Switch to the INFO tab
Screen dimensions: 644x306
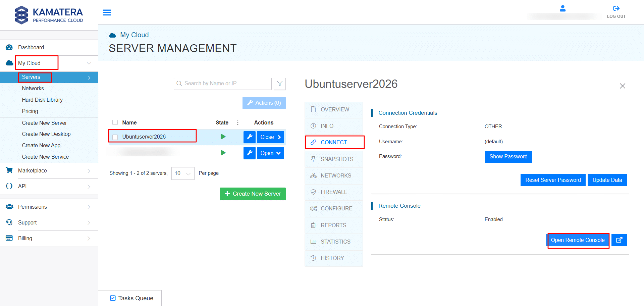click(334, 126)
